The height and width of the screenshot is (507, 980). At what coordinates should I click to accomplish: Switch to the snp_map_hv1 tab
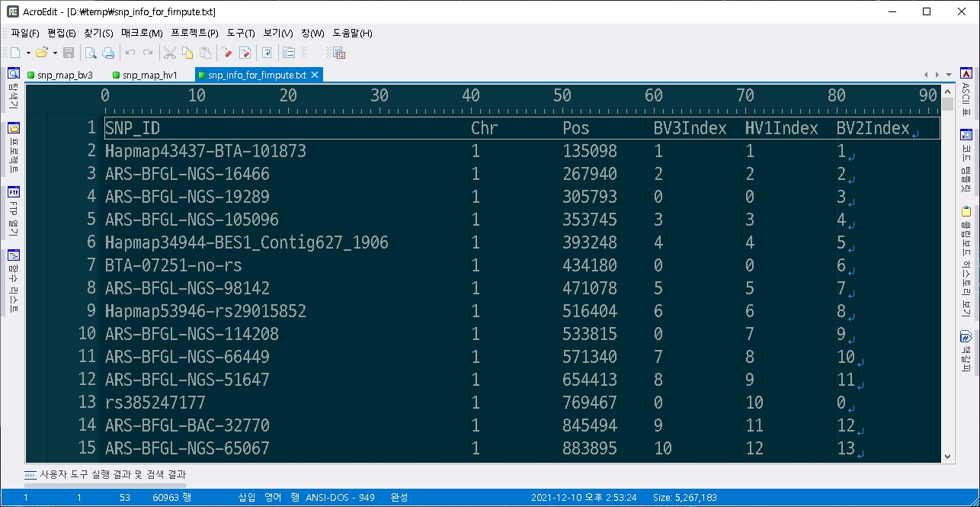144,75
